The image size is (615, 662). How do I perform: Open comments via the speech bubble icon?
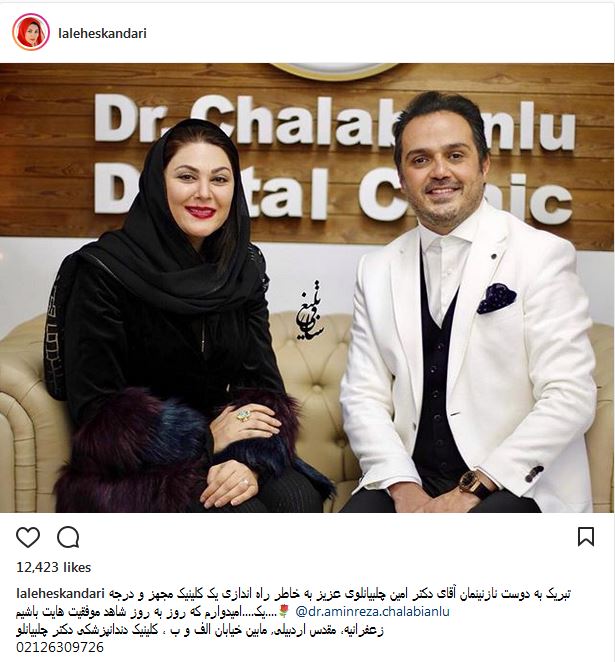click(68, 537)
